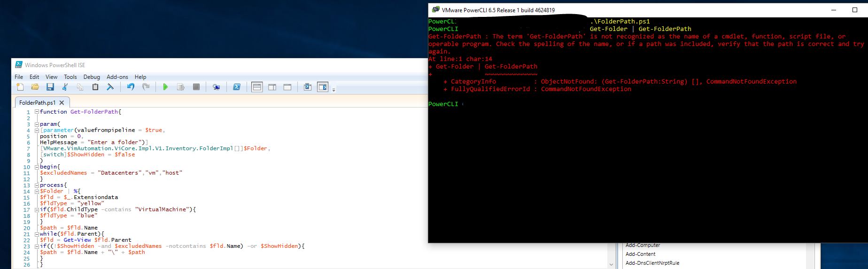Copy selection using the toolbar Copy icon
Viewport: 868px width, 269px height.
tap(80, 87)
